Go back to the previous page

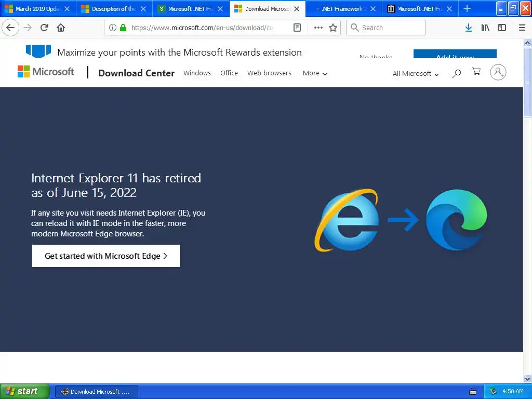(10, 28)
